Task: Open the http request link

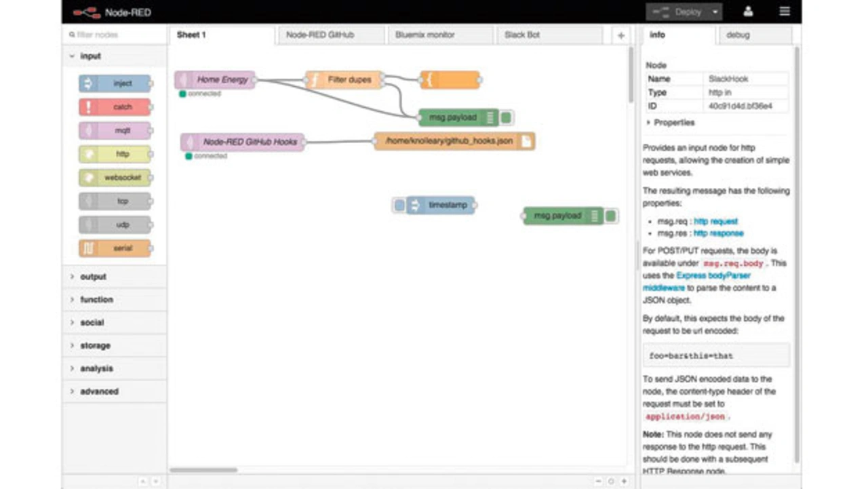Action: pos(715,222)
